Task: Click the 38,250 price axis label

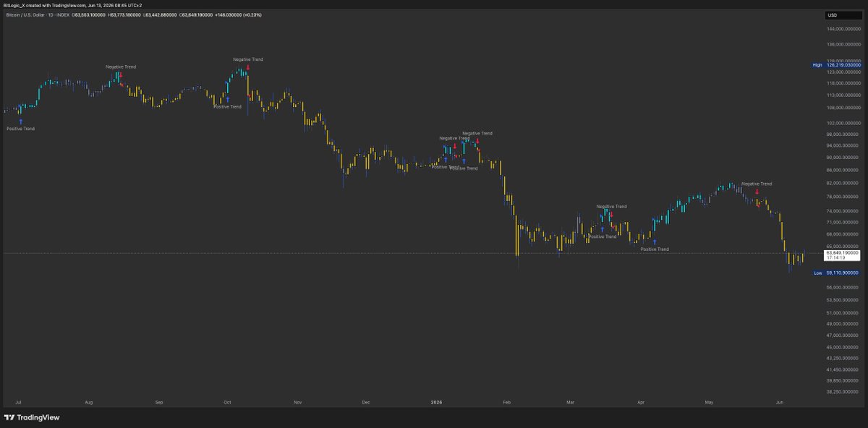Action: [x=843, y=392]
